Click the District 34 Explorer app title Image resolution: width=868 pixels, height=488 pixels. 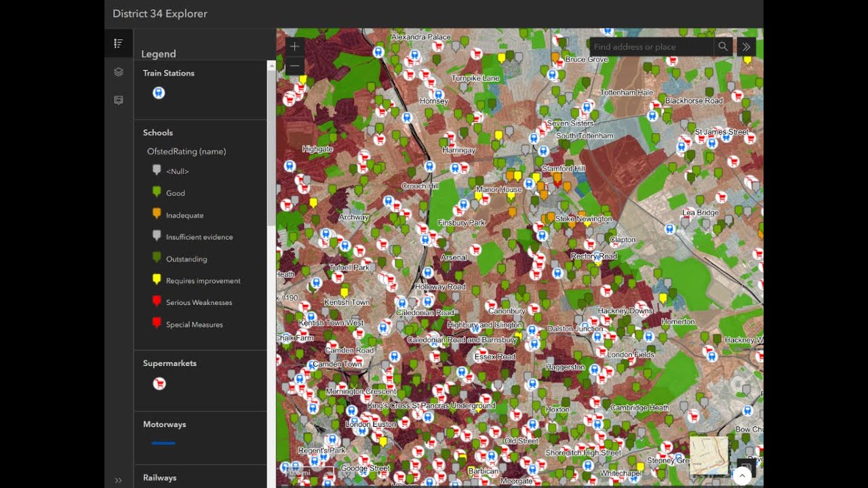click(160, 14)
